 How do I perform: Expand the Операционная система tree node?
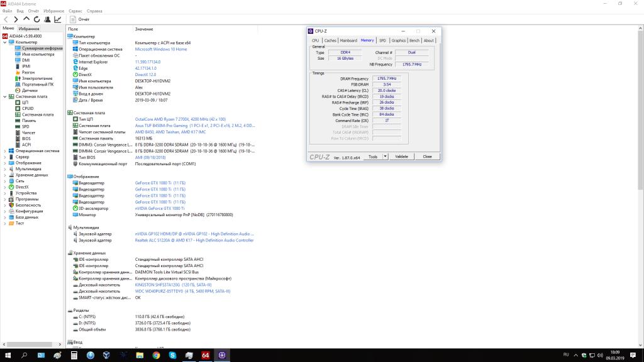pyautogui.click(x=4, y=151)
